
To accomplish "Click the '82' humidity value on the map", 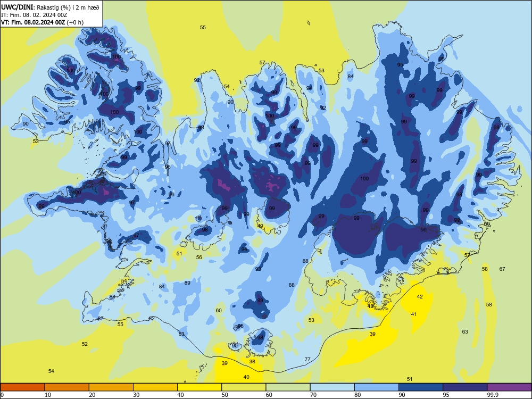I will click(x=152, y=319).
